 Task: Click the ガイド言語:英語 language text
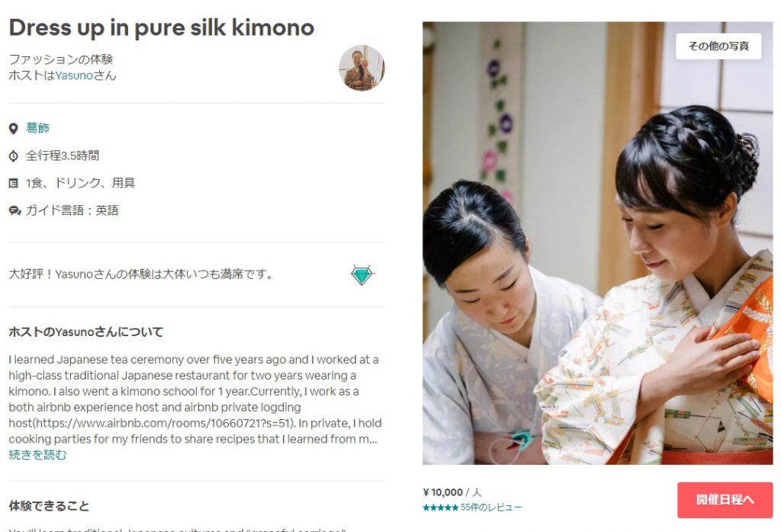click(x=72, y=210)
